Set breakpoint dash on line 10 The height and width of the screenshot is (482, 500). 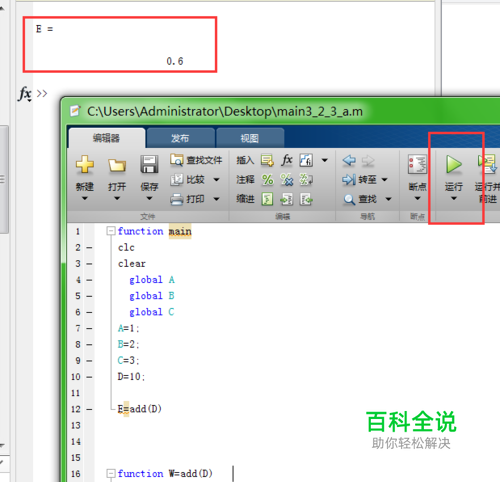(89, 377)
